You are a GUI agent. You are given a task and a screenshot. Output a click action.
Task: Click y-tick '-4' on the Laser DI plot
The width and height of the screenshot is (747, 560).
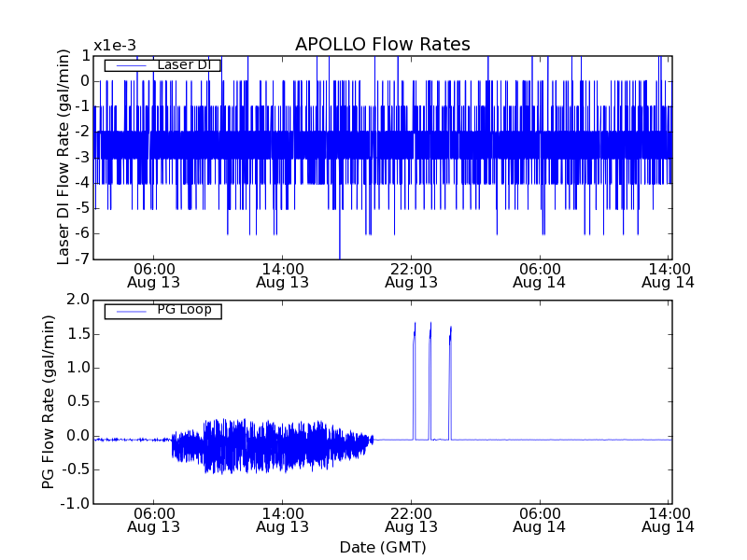coord(83,183)
